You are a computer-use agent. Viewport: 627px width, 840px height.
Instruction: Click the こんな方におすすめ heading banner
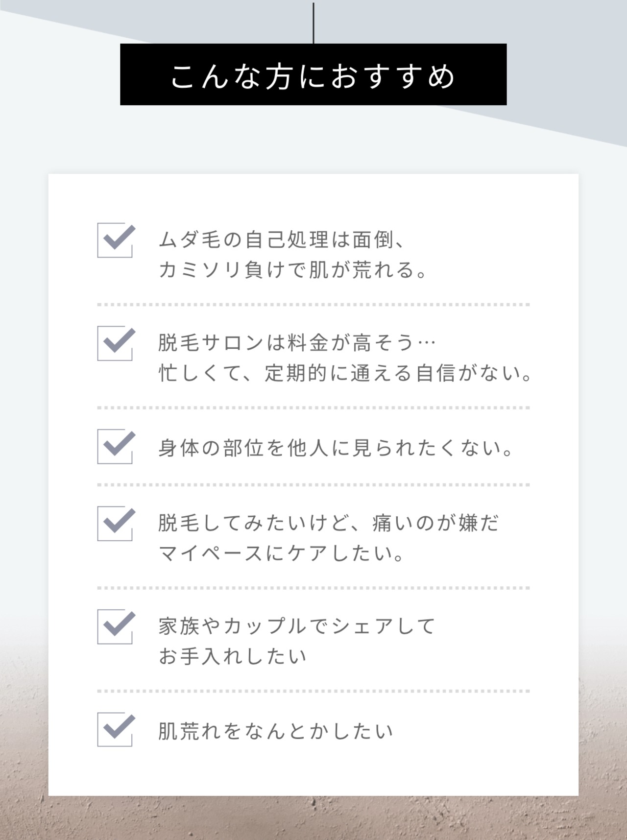(313, 74)
